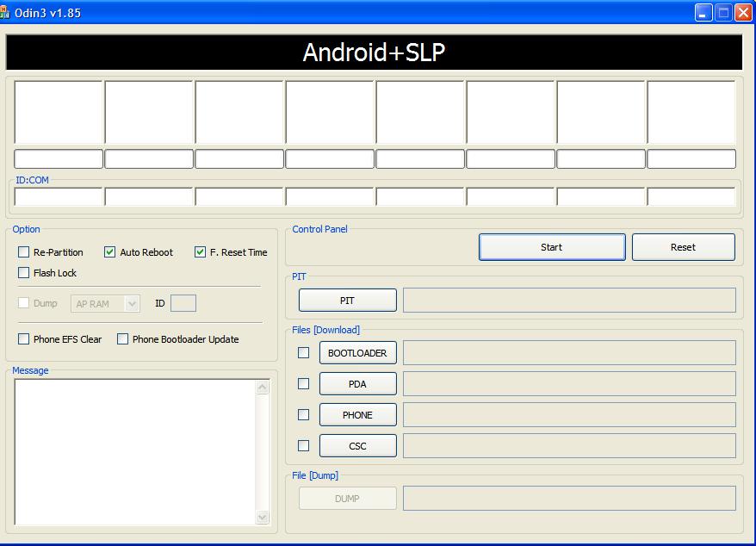Viewport: 756px width, 546px height.
Task: Enable Phone Bootloader Update checkbox
Action: (x=123, y=339)
